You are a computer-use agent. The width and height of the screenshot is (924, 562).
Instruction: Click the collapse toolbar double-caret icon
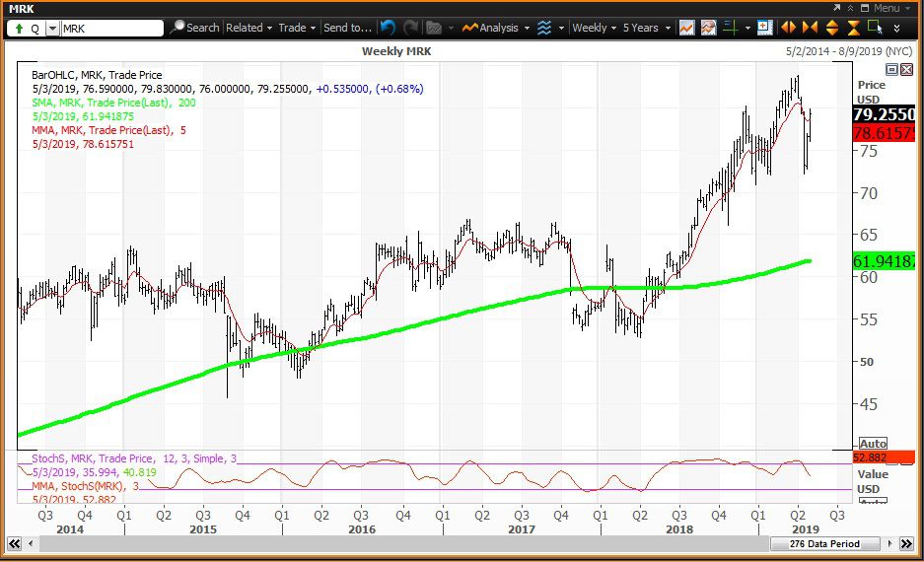click(850, 8)
